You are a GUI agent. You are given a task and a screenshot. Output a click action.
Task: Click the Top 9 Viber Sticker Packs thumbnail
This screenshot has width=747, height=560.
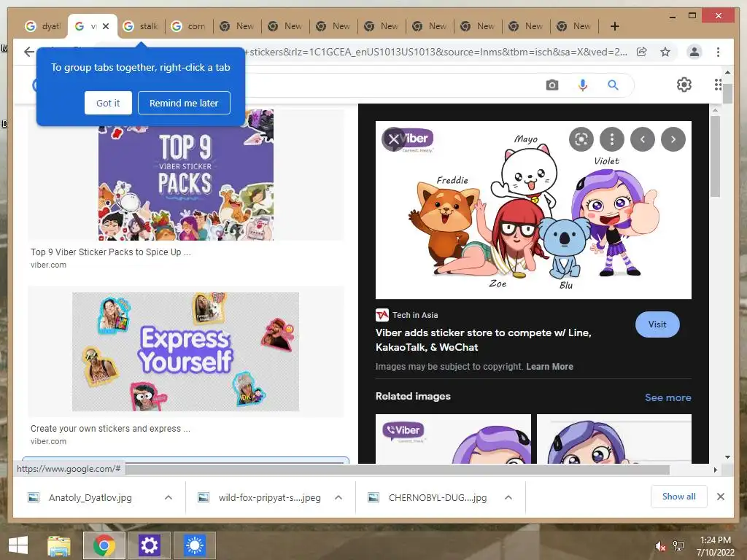point(186,175)
